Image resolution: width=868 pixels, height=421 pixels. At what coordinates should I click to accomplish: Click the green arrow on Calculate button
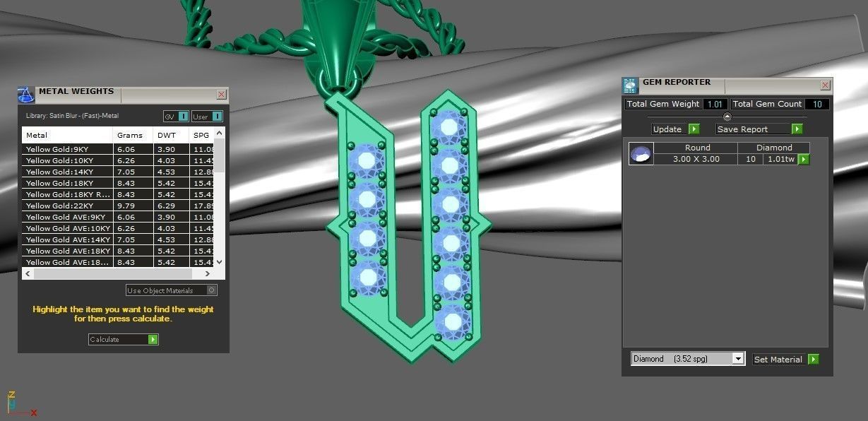point(153,340)
